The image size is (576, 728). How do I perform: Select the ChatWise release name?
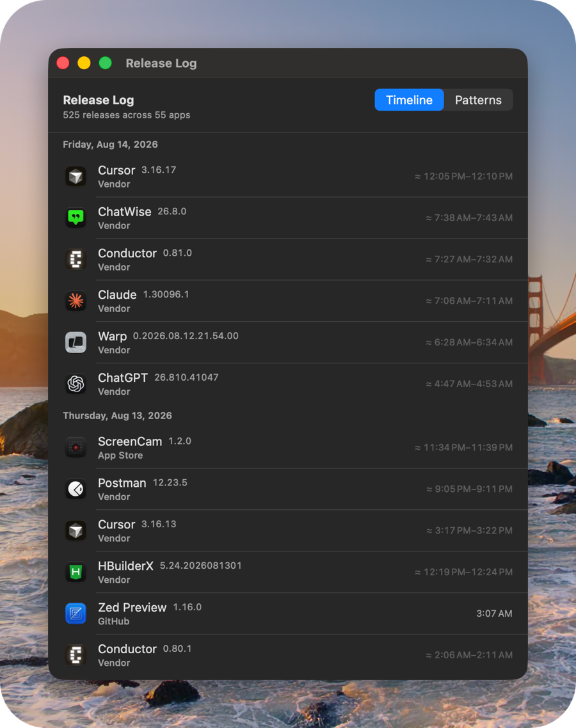pyautogui.click(x=125, y=212)
